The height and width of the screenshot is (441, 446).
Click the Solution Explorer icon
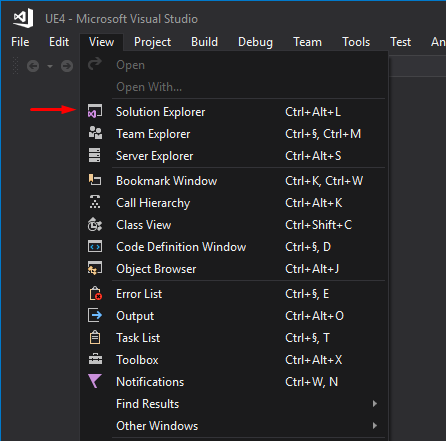[x=95, y=111]
